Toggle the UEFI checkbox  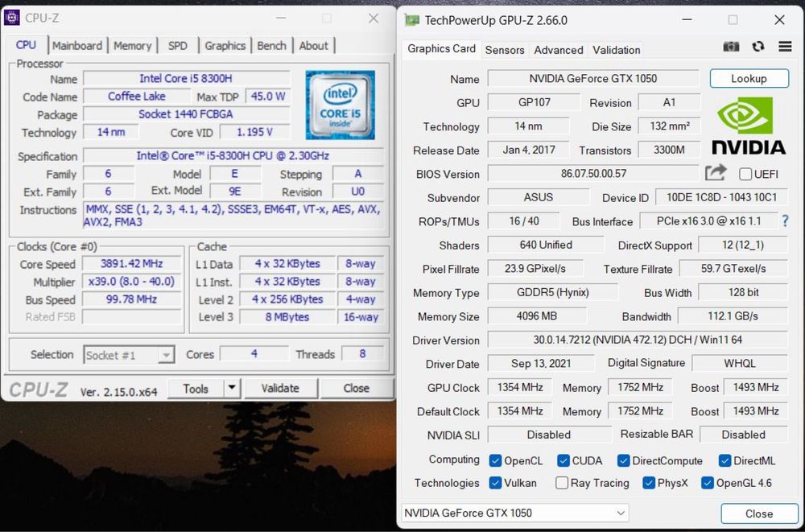(x=745, y=174)
